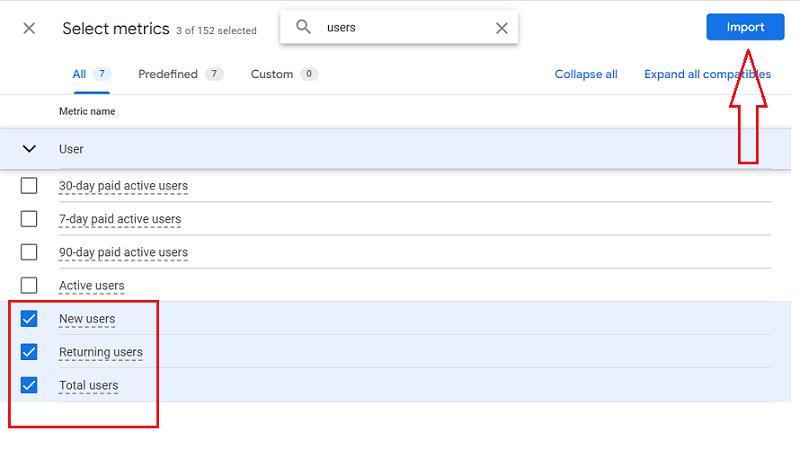
Task: Click the Metric name column header
Action: click(x=87, y=111)
